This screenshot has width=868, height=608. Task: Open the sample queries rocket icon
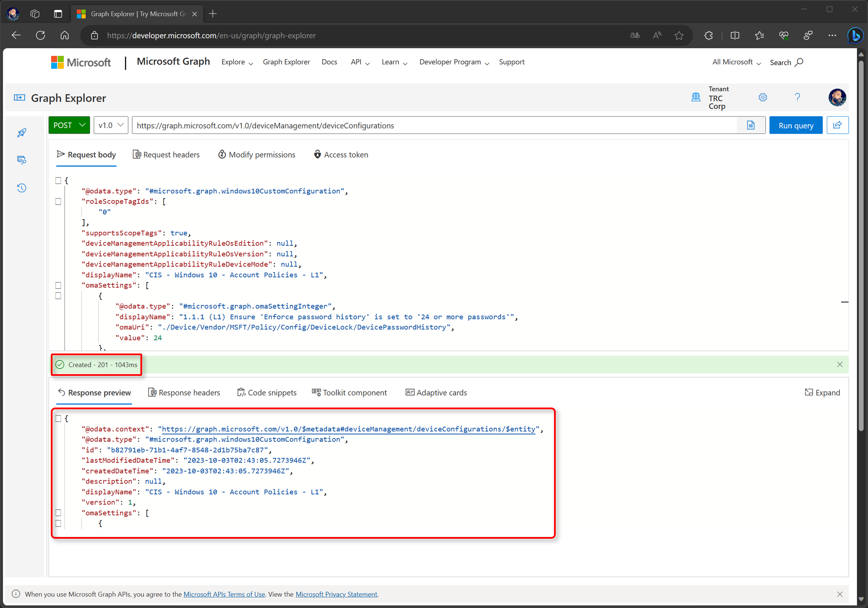click(22, 133)
